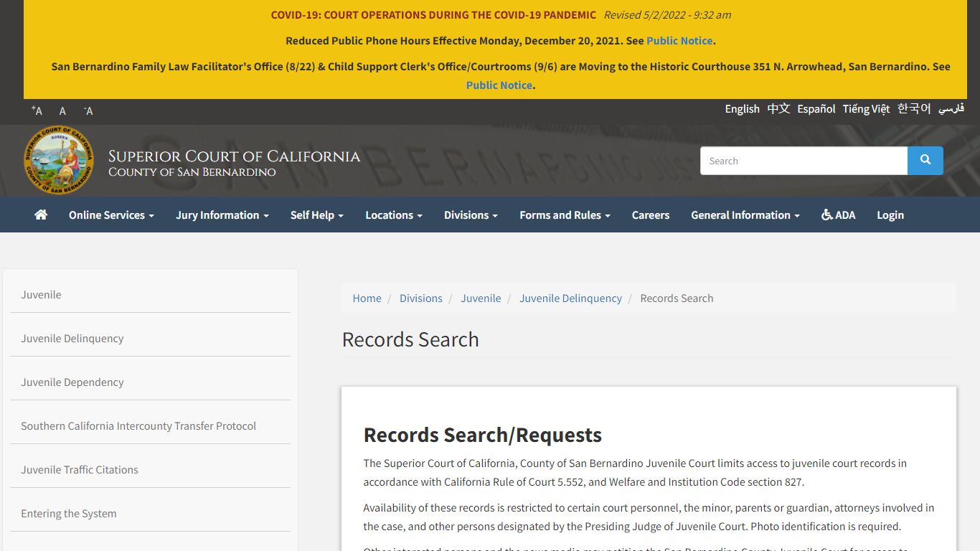Click the Records Search/Requests heading
Image resolution: width=980 pixels, height=551 pixels.
point(483,435)
